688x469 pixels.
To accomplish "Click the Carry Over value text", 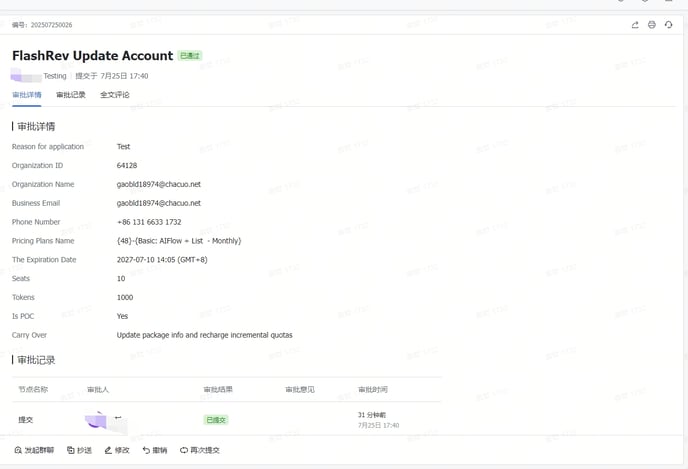I will [204, 335].
